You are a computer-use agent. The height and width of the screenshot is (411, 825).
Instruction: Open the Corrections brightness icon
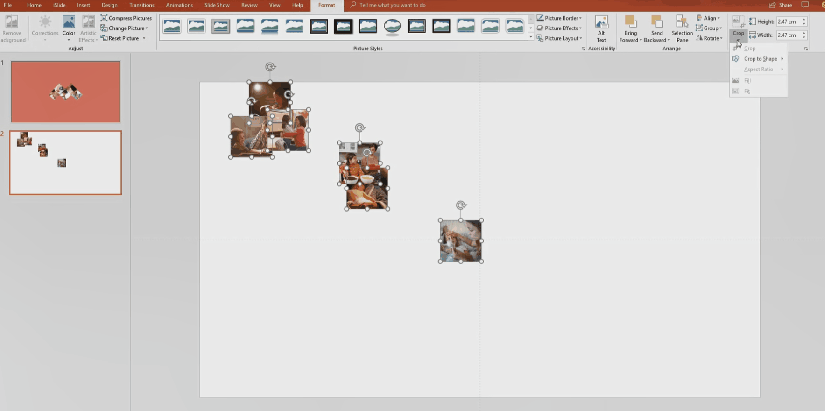45,22
